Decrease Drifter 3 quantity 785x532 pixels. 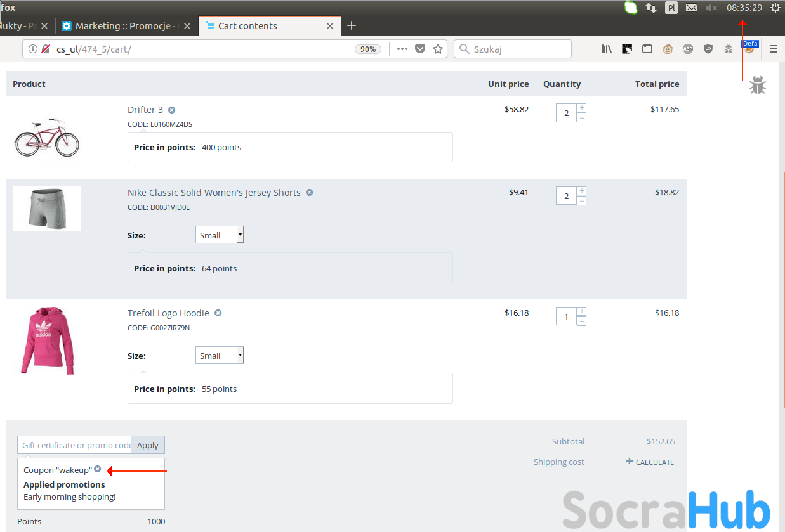tap(582, 118)
